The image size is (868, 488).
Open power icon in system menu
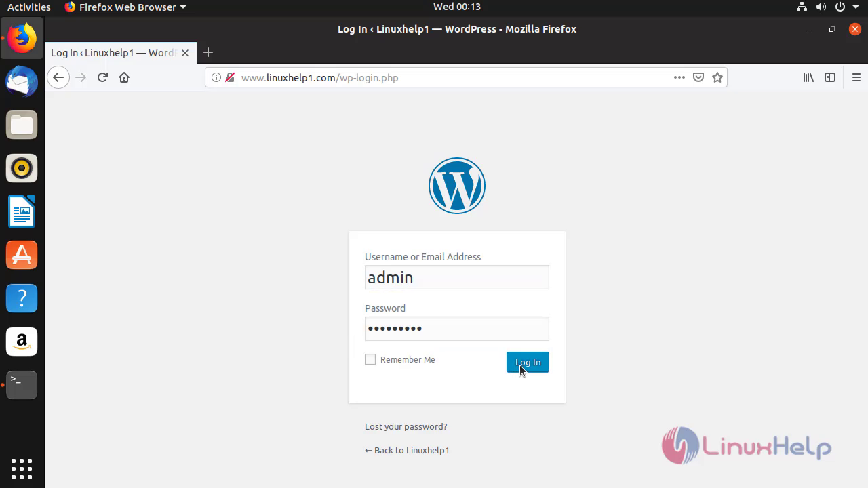pos(840,7)
